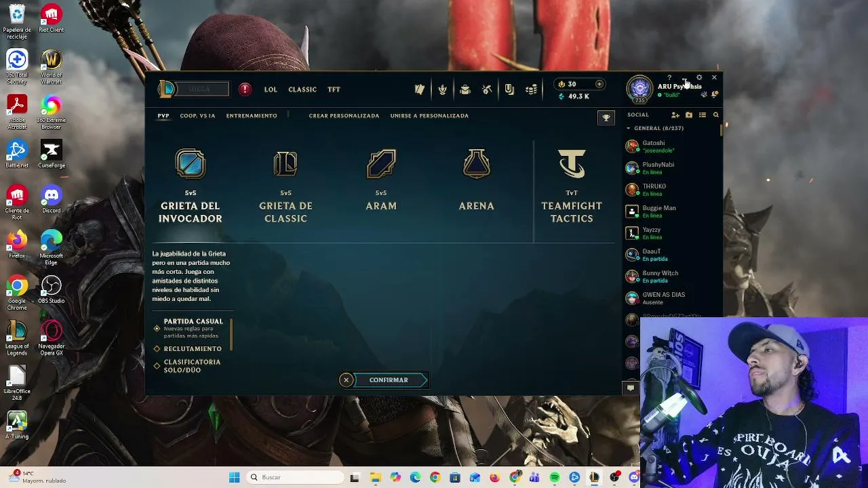Open the Navegador Opera GX shortcut

(52, 338)
